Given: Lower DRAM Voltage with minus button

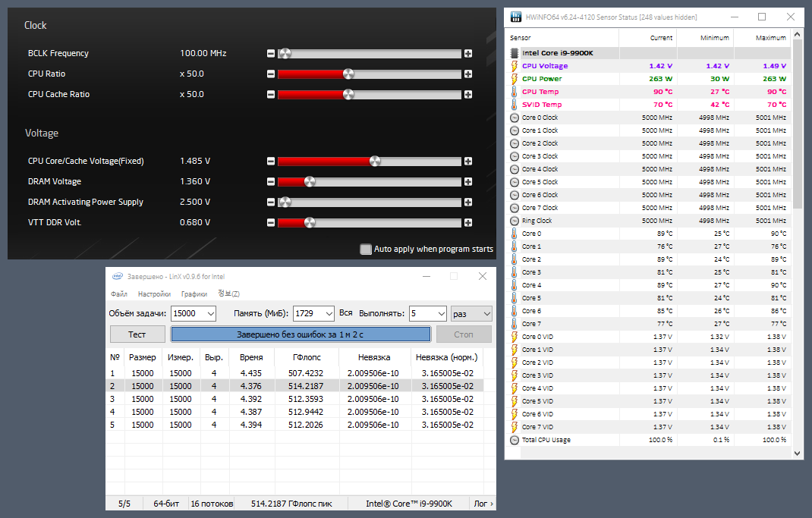Looking at the screenshot, I should pos(271,181).
